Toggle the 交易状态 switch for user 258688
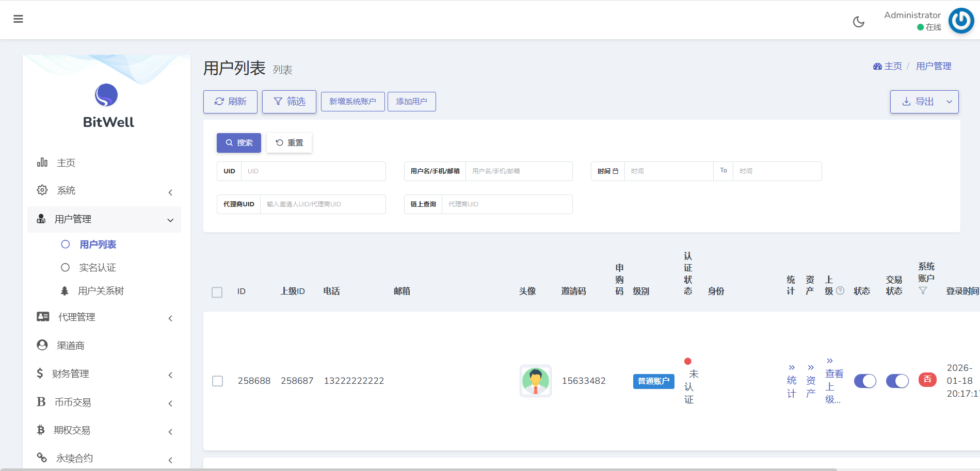This screenshot has width=980, height=471. click(897, 381)
